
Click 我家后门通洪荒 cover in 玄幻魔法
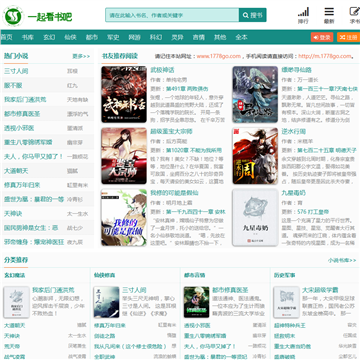click(16, 302)
